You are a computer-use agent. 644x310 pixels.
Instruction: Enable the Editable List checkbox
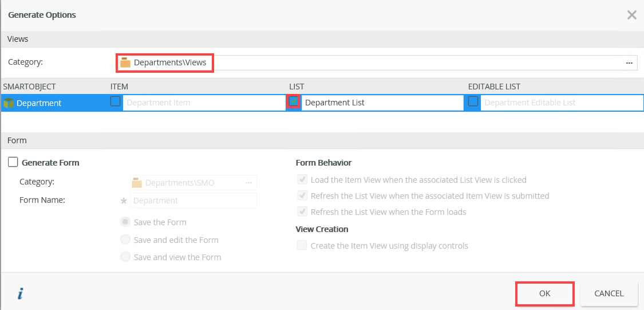pos(473,101)
